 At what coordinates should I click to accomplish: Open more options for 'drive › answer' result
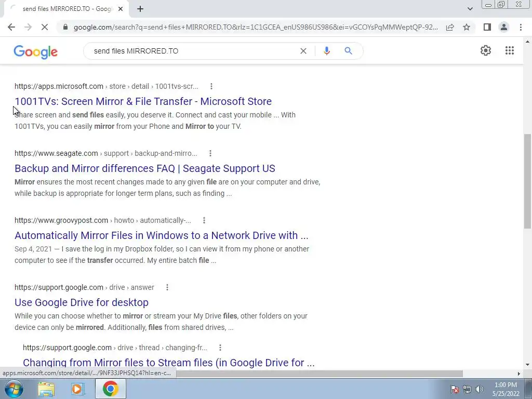pyautogui.click(x=167, y=287)
